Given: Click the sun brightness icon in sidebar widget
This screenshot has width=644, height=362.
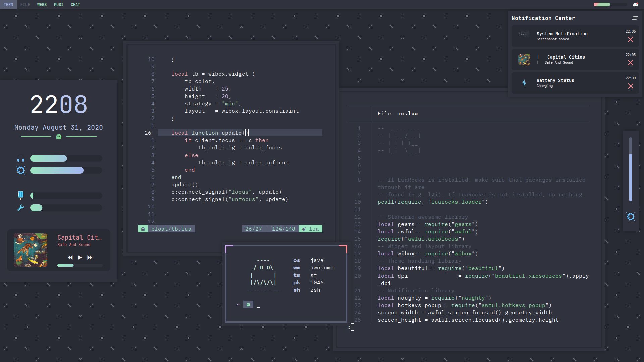Looking at the screenshot, I should point(21,170).
